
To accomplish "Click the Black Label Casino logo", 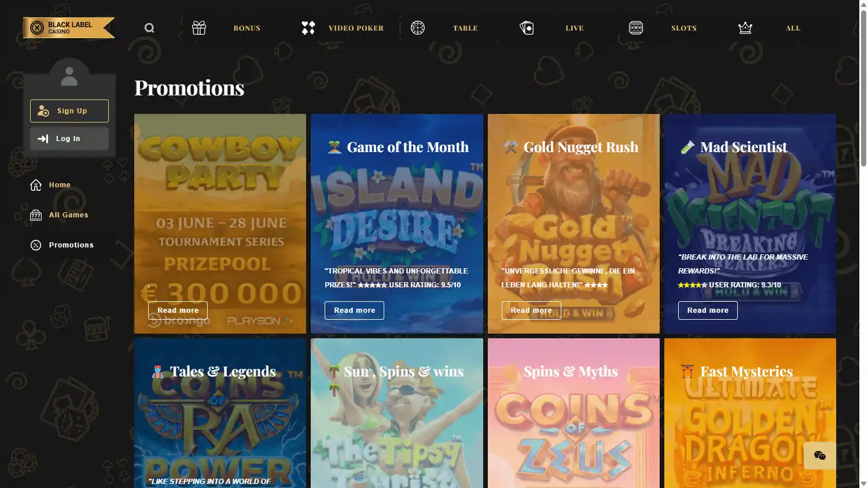I will (x=69, y=28).
